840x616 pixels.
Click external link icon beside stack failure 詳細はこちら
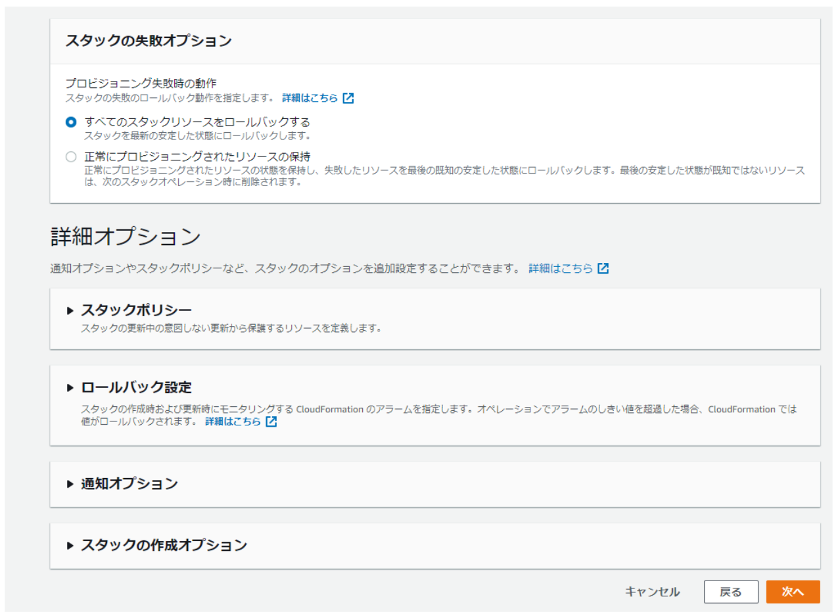pyautogui.click(x=348, y=98)
